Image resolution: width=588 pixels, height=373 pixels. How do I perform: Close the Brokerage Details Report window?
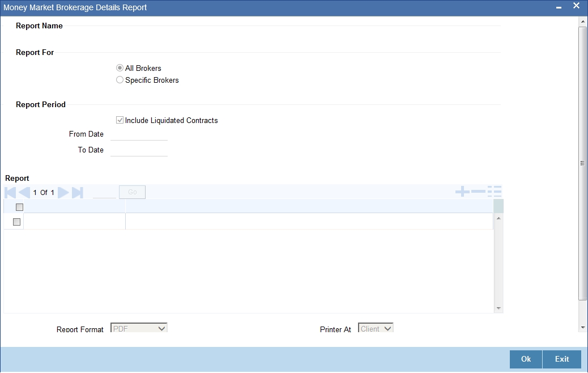tap(576, 6)
